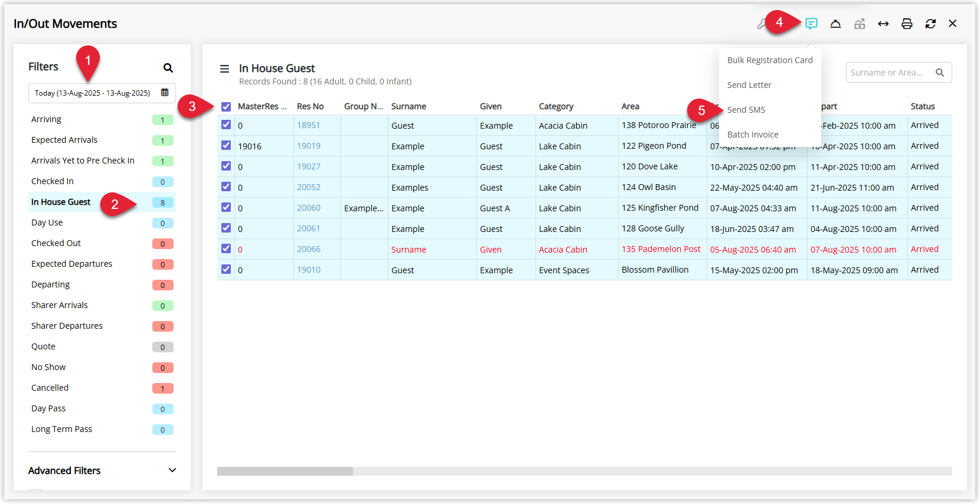Select the Checked In filter

102,181
